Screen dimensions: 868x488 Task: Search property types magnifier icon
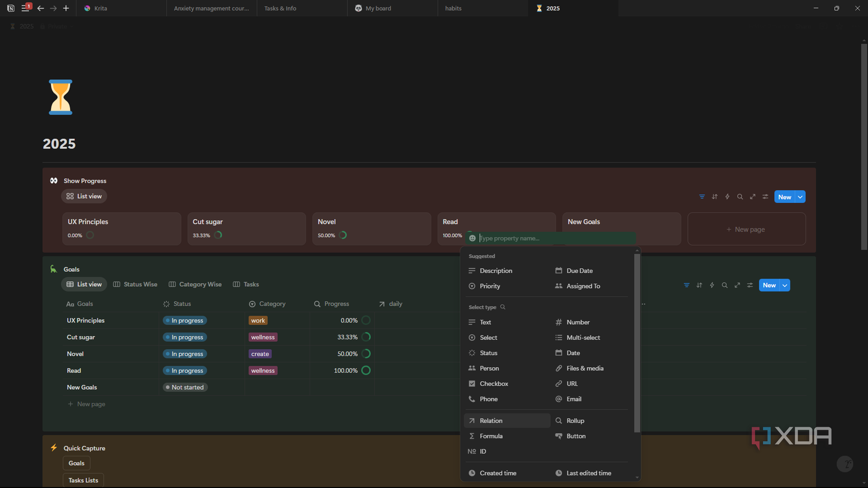pos(503,307)
